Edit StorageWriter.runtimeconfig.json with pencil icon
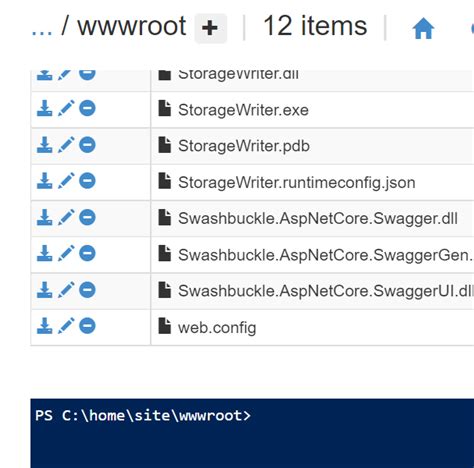Screen dimensions: 474x468 [66, 181]
